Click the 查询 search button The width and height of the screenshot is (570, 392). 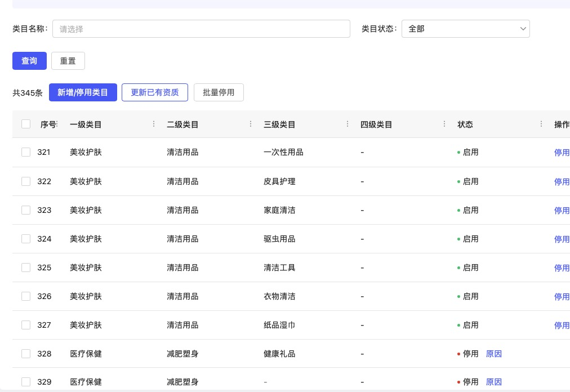pyautogui.click(x=29, y=61)
